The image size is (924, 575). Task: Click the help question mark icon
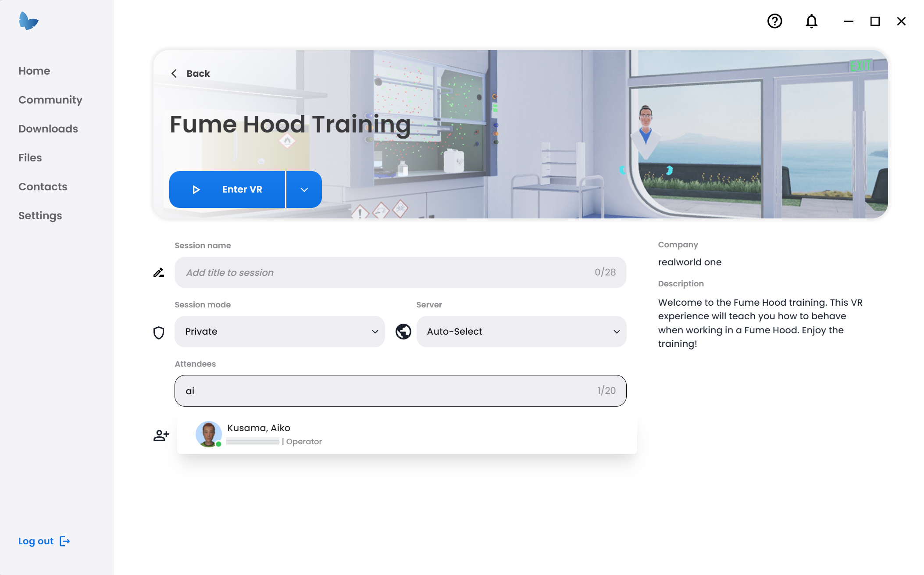774,21
